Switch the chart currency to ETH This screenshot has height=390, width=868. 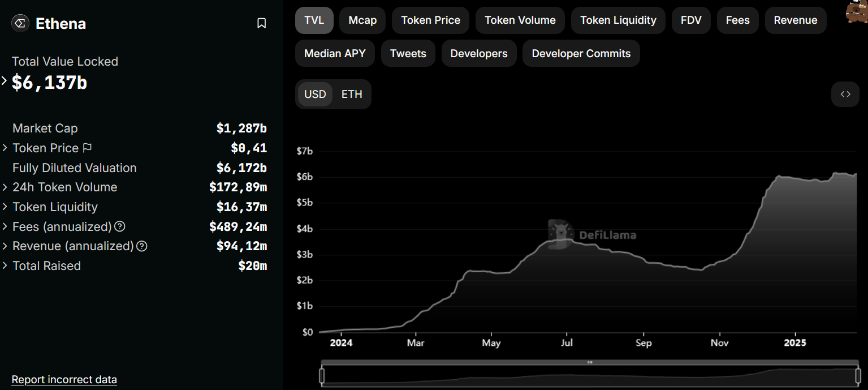pos(352,94)
